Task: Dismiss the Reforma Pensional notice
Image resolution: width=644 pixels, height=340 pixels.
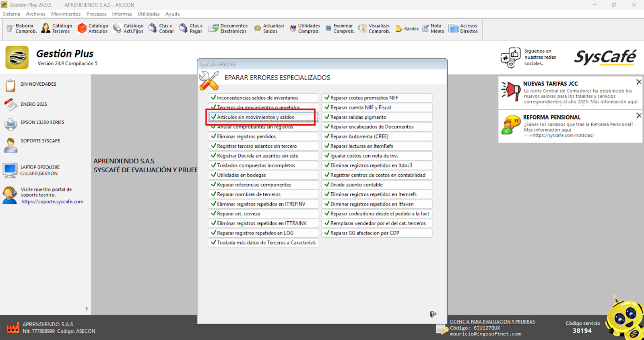Action: (638, 116)
